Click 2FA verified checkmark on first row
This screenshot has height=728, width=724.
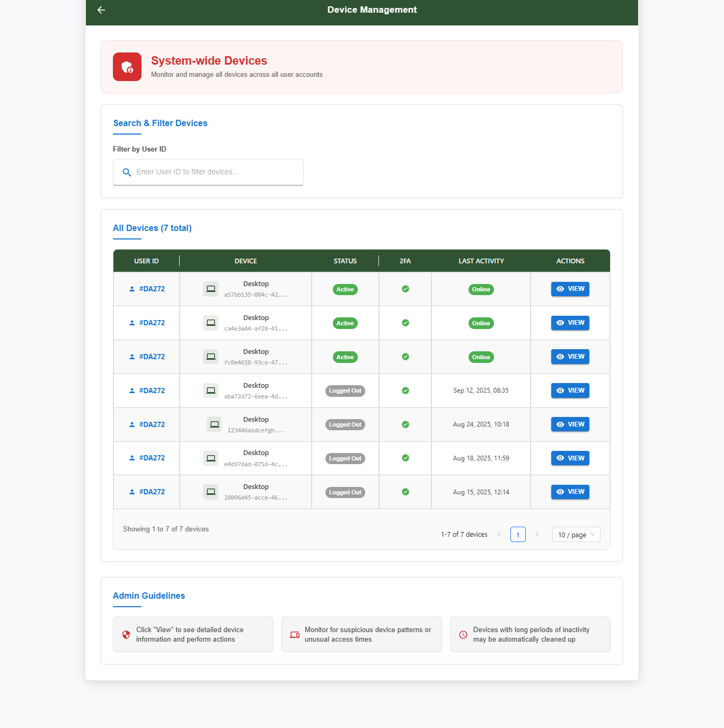pos(405,289)
